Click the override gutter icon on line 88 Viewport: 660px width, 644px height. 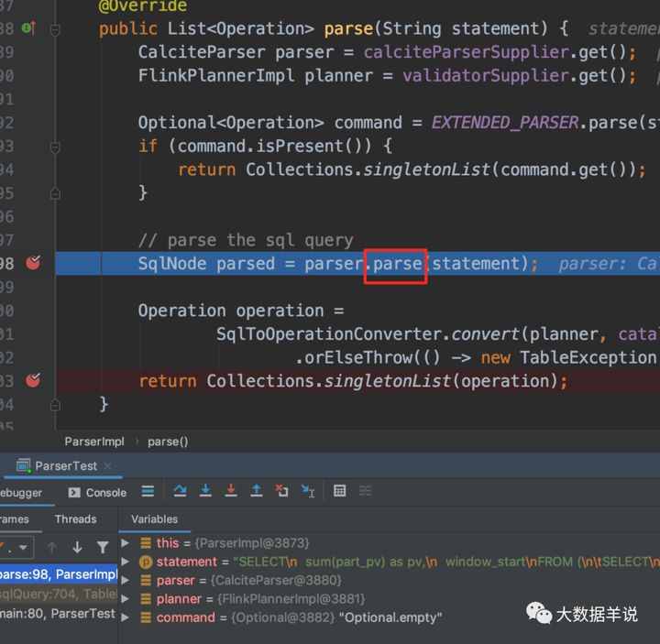click(x=28, y=28)
